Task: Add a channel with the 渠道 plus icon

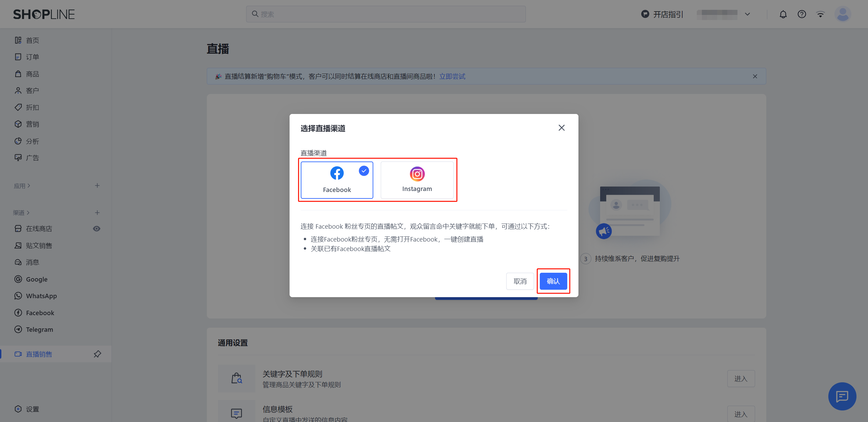Action: pos(97,213)
